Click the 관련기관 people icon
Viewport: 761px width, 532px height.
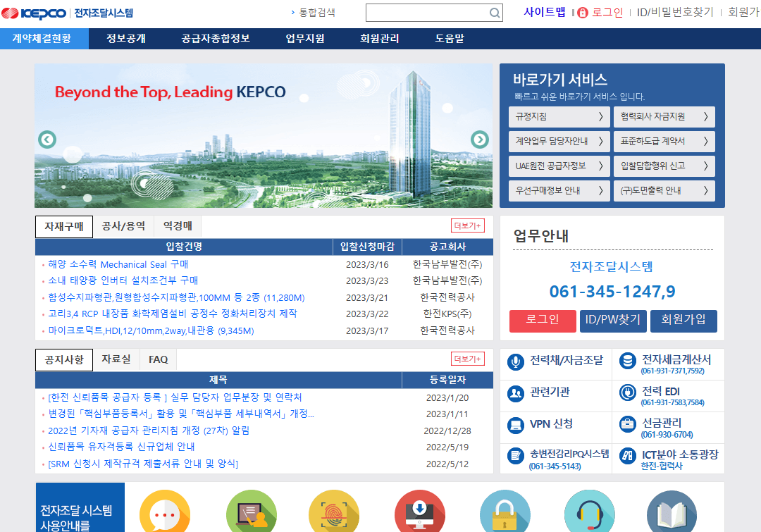click(x=515, y=393)
